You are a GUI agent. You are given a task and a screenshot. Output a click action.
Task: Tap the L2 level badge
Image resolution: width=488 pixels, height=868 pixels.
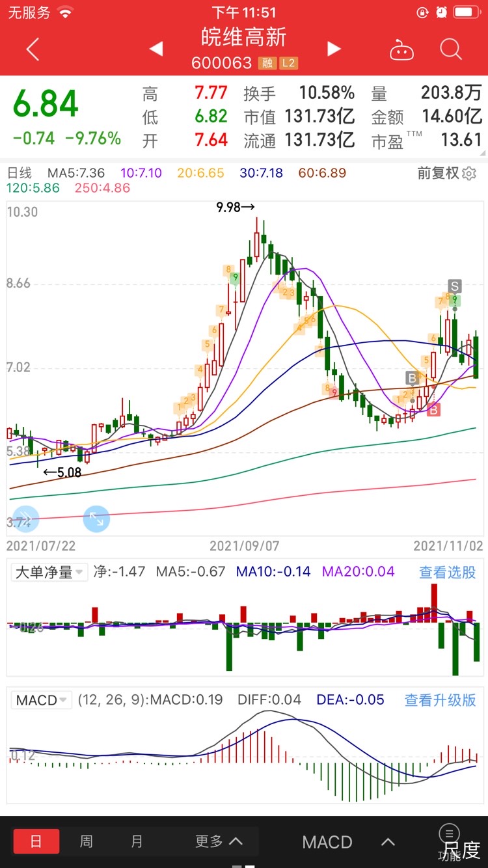(288, 63)
